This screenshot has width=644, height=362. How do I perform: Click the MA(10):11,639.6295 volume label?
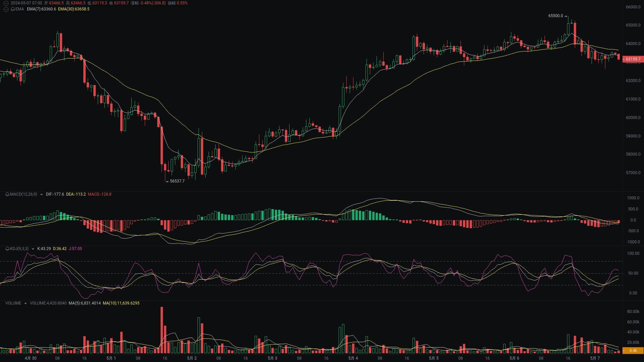click(121, 303)
